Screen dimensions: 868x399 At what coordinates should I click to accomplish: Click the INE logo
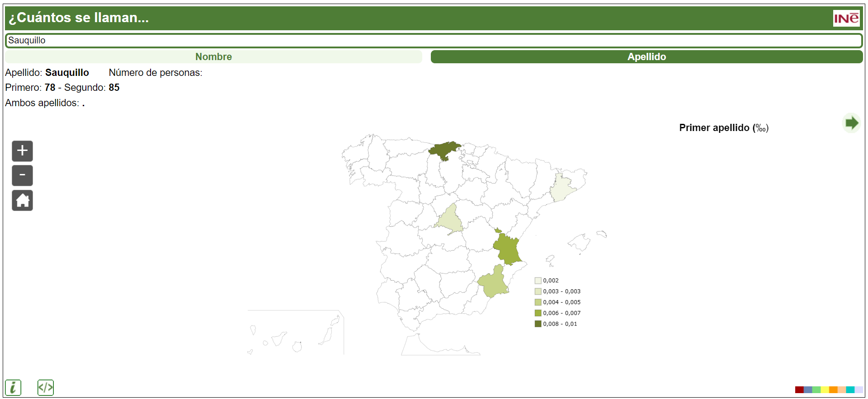click(846, 18)
